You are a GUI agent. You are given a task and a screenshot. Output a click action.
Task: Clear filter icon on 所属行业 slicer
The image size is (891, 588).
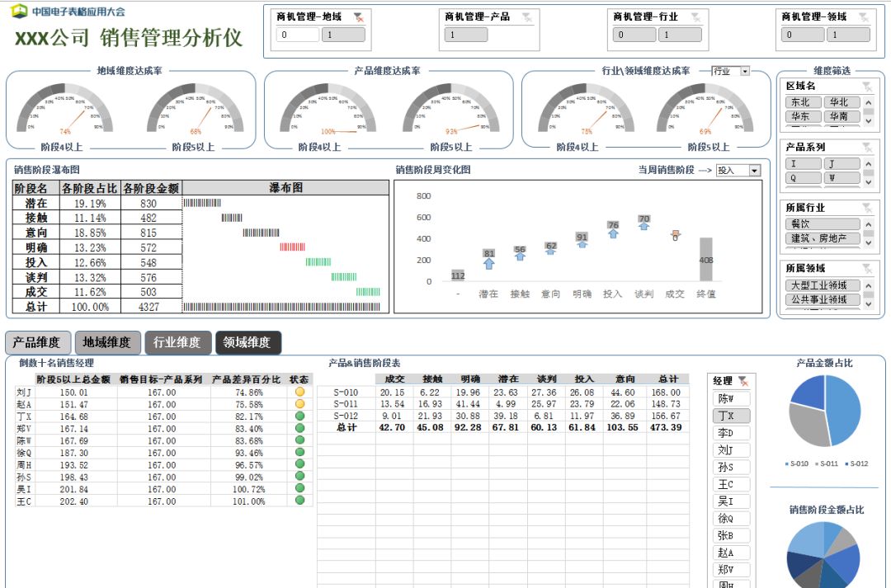867,208
